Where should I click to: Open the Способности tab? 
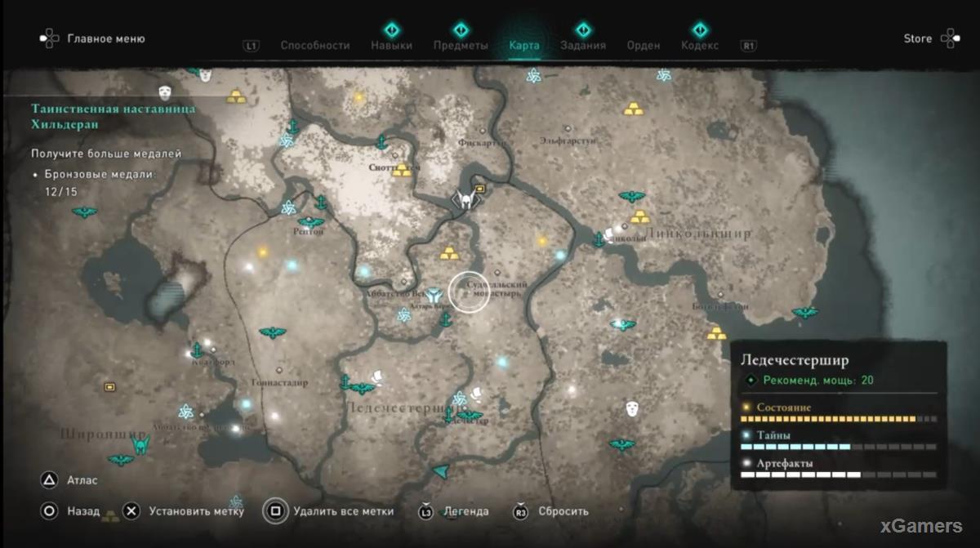[314, 46]
